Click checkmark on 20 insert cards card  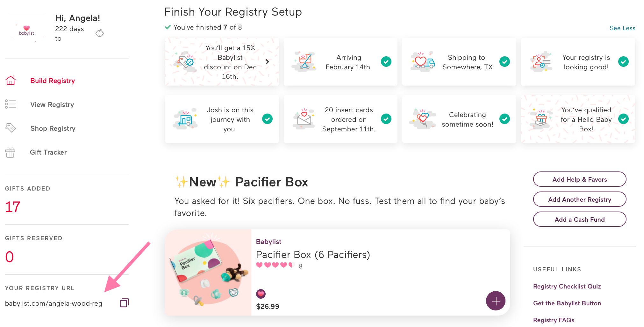[x=386, y=119]
